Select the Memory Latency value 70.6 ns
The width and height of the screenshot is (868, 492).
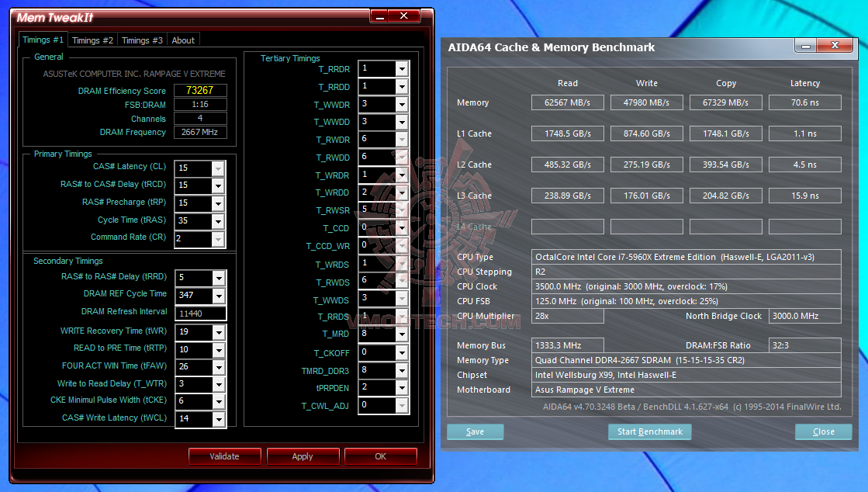(x=805, y=102)
